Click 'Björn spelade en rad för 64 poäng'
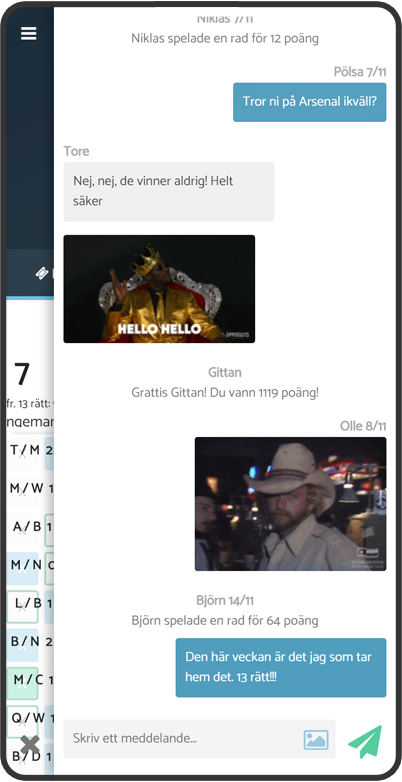 coord(225,620)
